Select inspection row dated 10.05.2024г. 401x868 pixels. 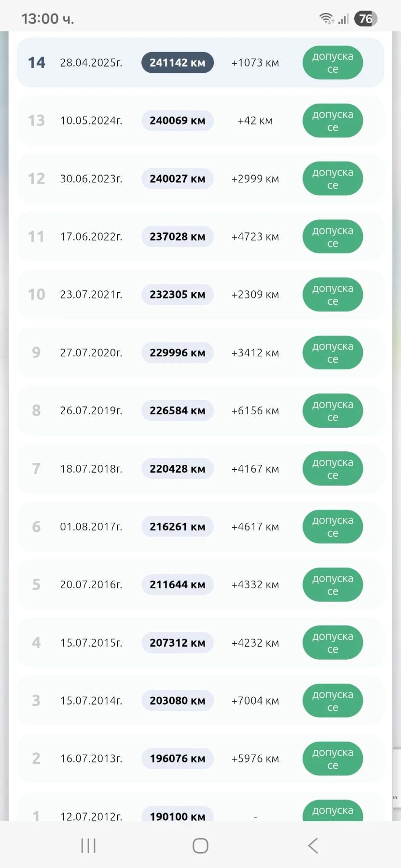(x=91, y=121)
